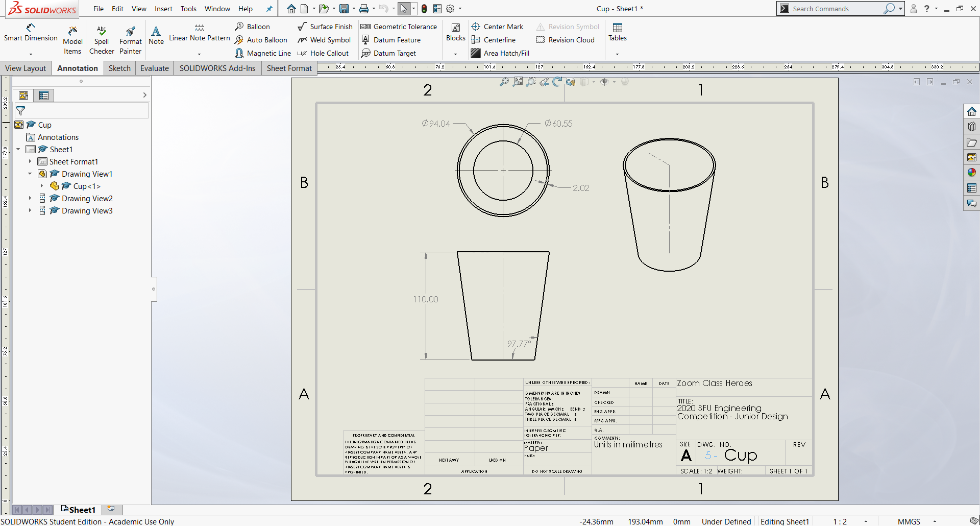
Task: Activate the Format Painter tool
Action: click(131, 40)
